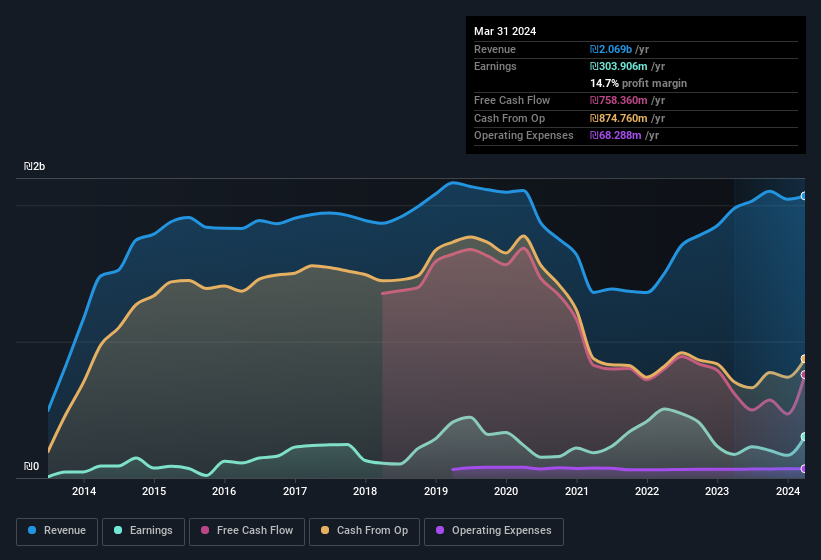Click the ₪0 y-axis label

31,466
